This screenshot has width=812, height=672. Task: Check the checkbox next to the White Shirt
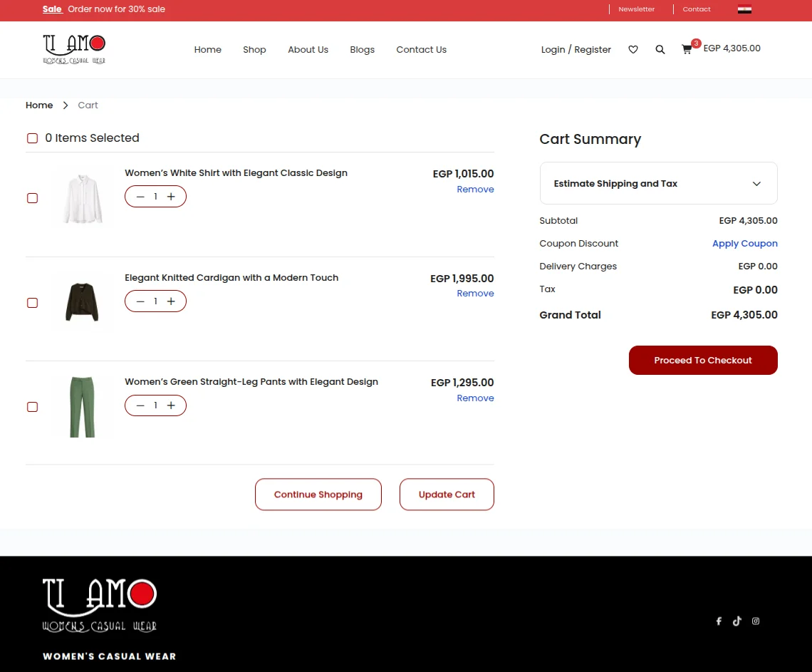[x=32, y=198]
